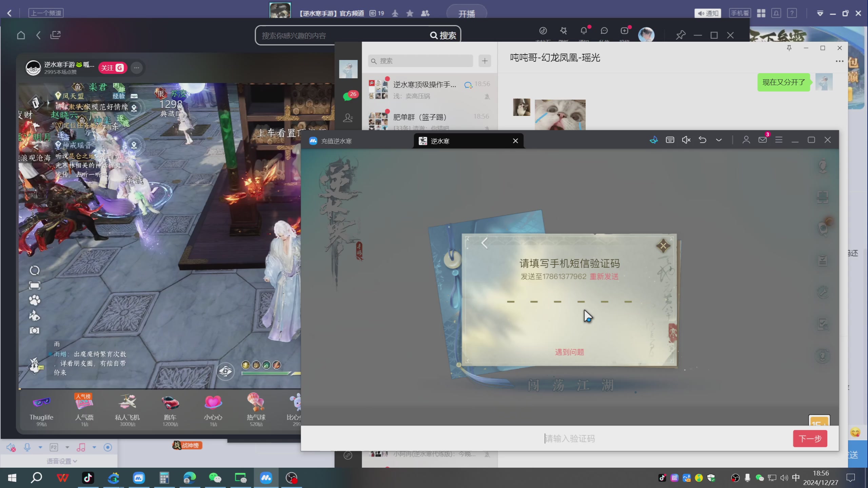
Task: Toggle emulator sound mute icon
Action: pyautogui.click(x=686, y=140)
